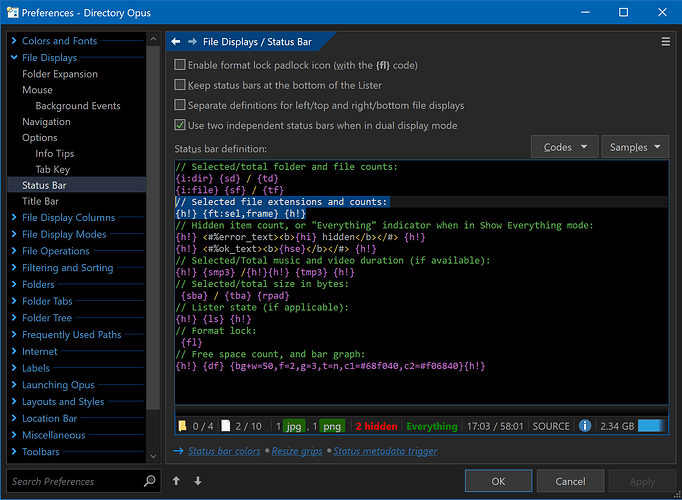Viewport: 682px width, 500px height.
Task: Expand Frequently Used Paths category
Action: point(14,334)
